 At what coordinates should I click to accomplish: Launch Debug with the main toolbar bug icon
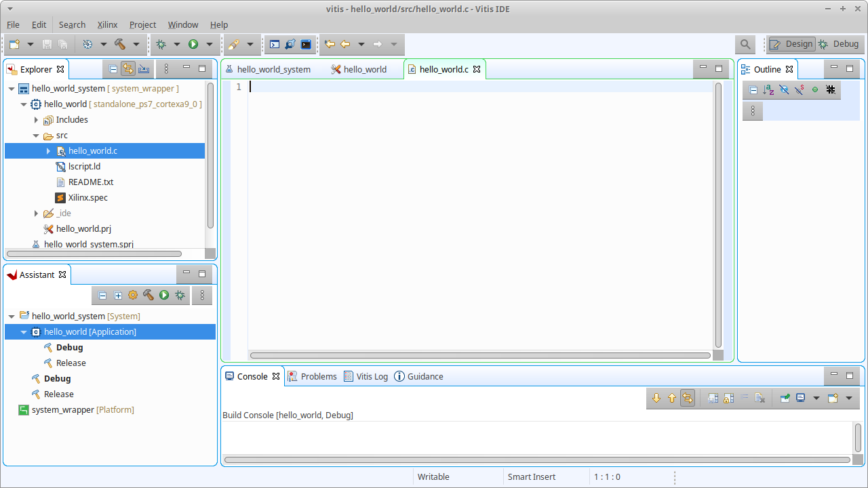[x=161, y=44]
